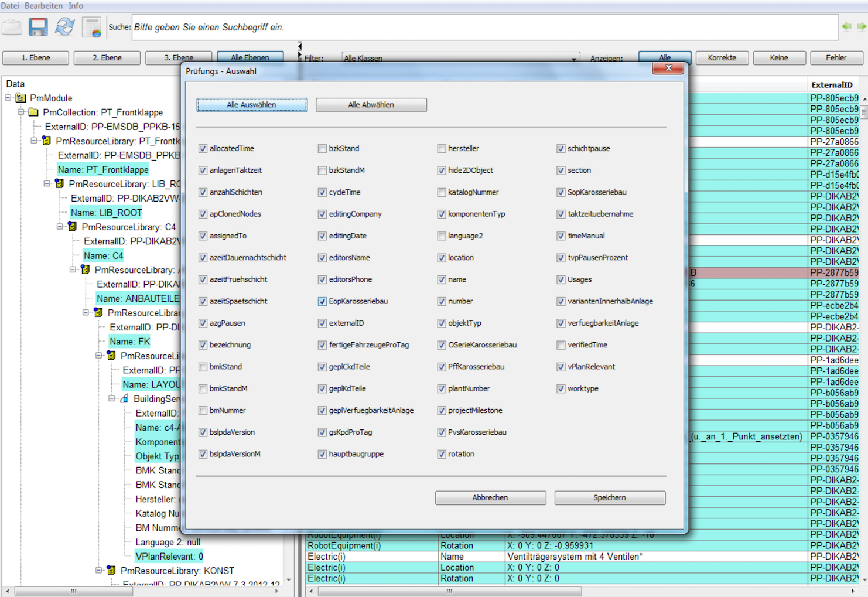Switch to 2. Ebene level
The width and height of the screenshot is (868, 597).
pos(107,58)
